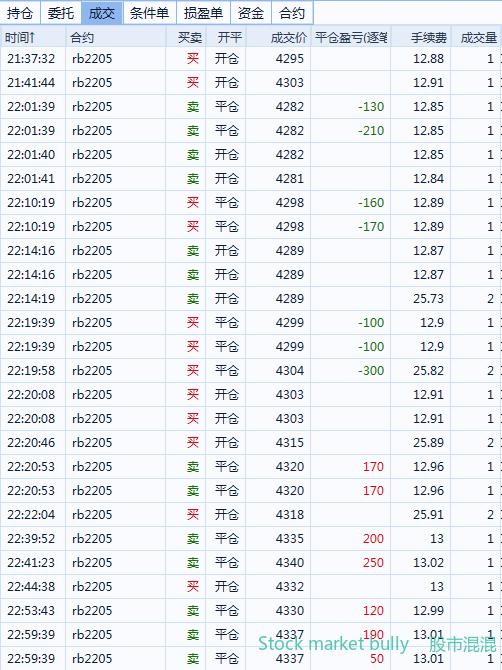Click the loss value -160

371,202
